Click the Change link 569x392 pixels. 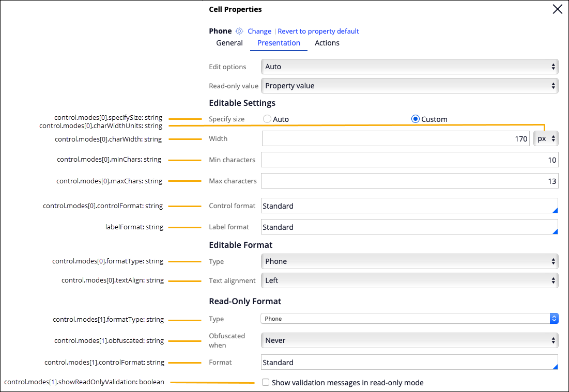tap(259, 31)
